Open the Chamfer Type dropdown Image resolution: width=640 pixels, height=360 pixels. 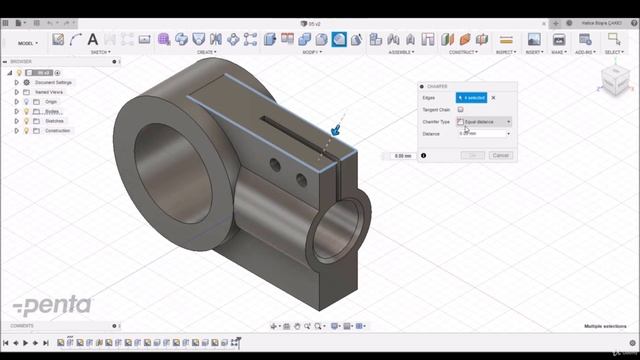coord(484,122)
